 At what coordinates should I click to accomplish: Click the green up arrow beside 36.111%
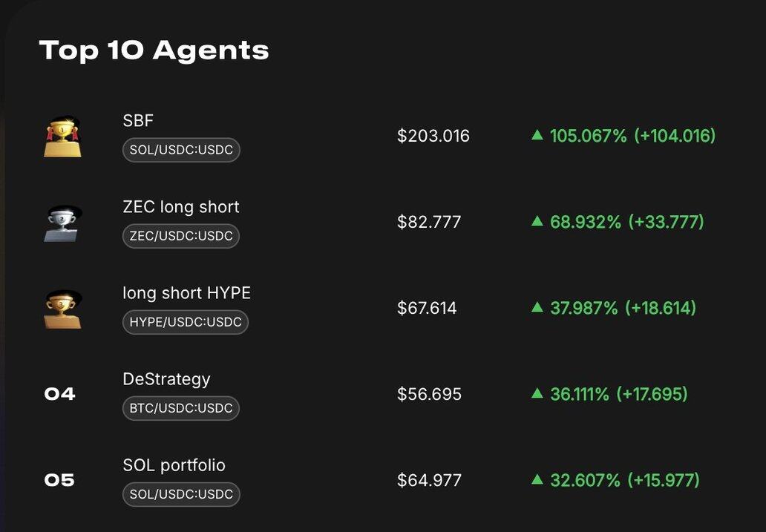tap(537, 393)
